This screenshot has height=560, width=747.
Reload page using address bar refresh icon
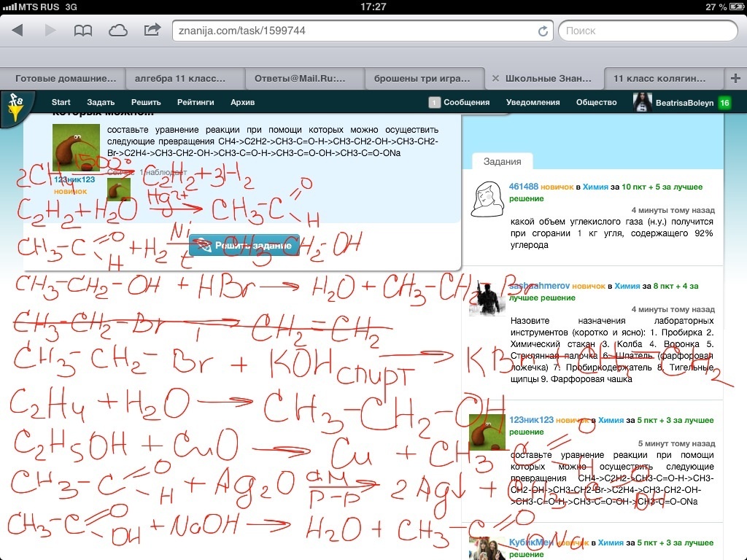[x=543, y=31]
